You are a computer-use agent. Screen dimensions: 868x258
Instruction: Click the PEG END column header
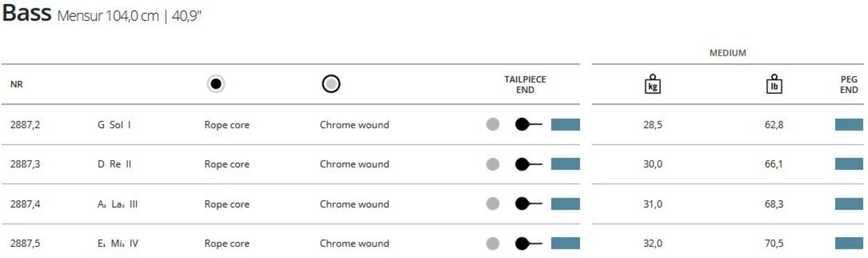coord(849,85)
